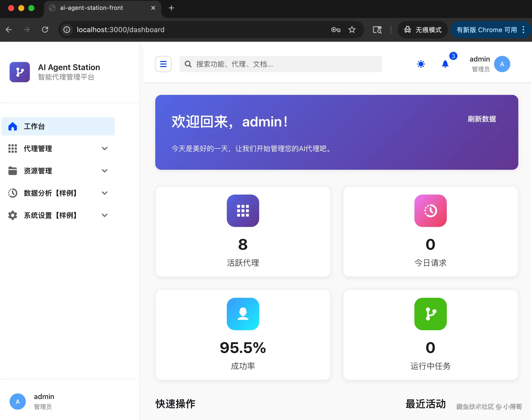Open the 系统设置【样例】 menu item
The image size is (532, 420).
50,215
